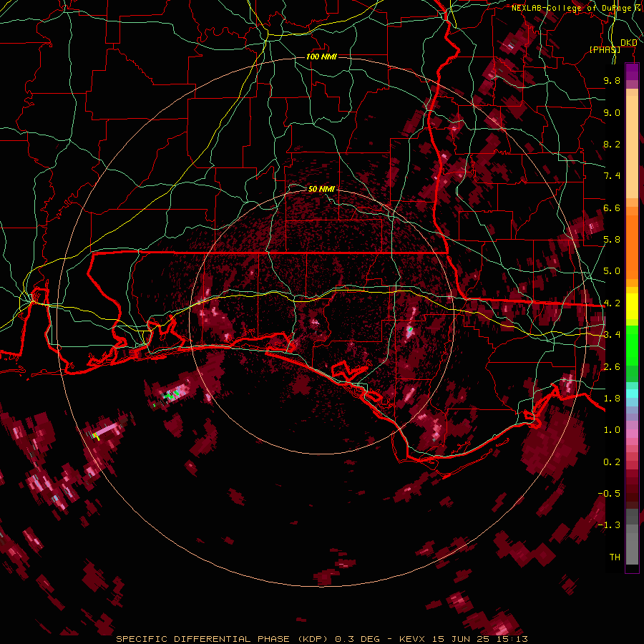This screenshot has width=644, height=644.
Task: Click the pink segment of the color bar
Action: (632, 434)
